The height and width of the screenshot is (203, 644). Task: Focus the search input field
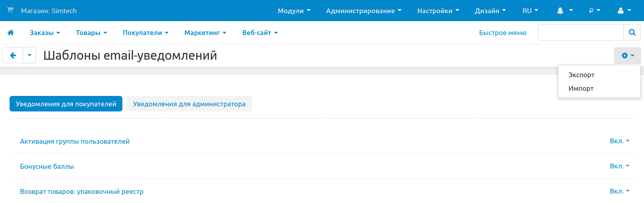coord(581,33)
